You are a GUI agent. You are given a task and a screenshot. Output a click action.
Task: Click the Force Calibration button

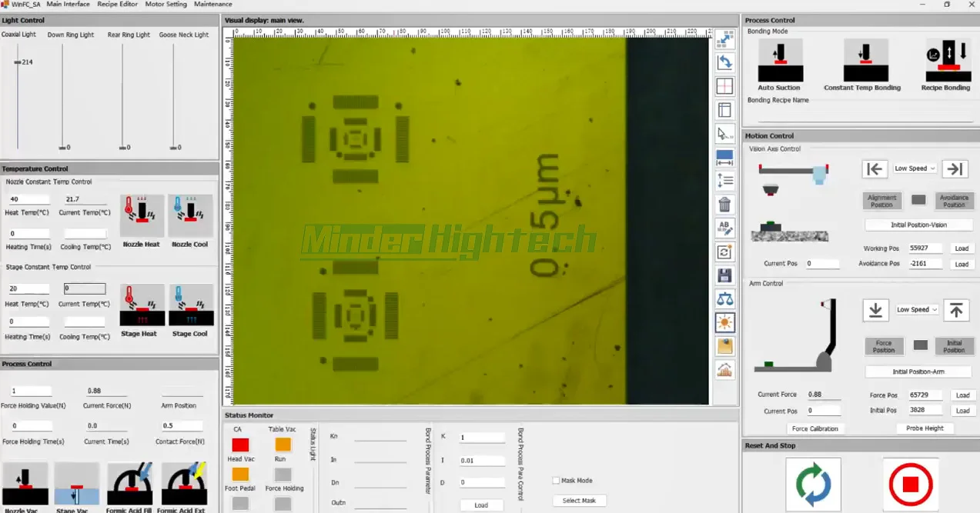click(815, 428)
